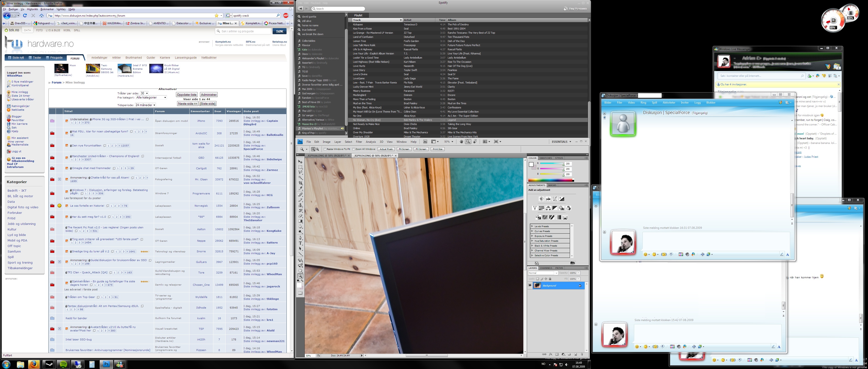This screenshot has width=868, height=369.
Task: Open 'Alle kategorier' category dropdown
Action: [151, 97]
